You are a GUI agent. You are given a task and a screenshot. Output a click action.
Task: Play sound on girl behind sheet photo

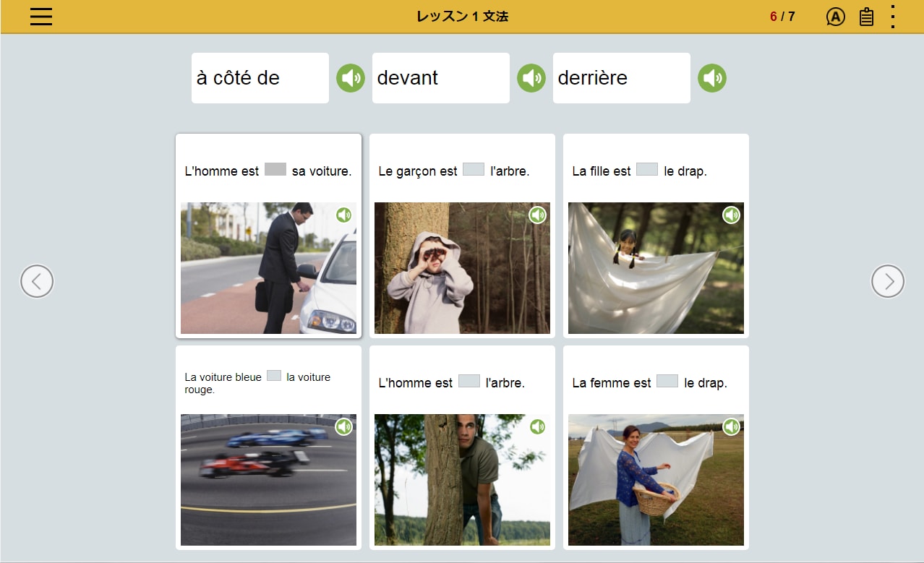point(731,215)
